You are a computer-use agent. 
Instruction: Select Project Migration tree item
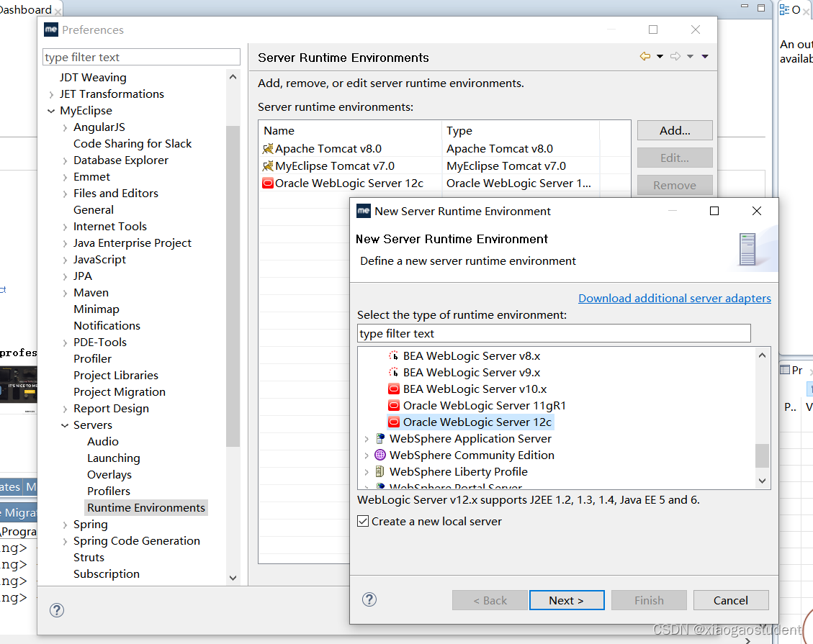point(120,391)
